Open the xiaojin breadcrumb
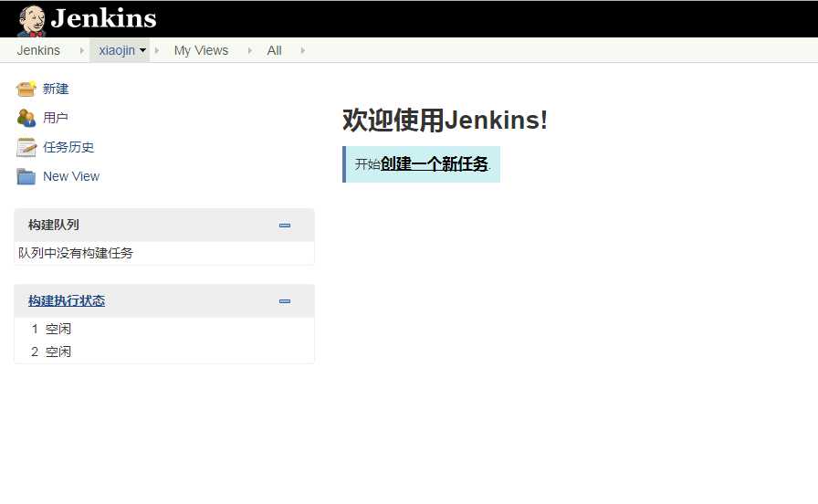The width and height of the screenshot is (818, 504). (x=117, y=50)
